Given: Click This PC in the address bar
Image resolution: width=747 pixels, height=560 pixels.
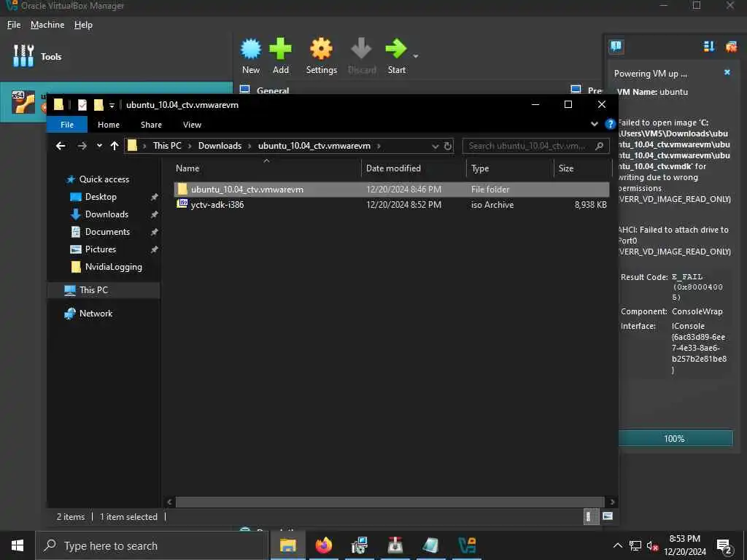Looking at the screenshot, I should [167, 146].
